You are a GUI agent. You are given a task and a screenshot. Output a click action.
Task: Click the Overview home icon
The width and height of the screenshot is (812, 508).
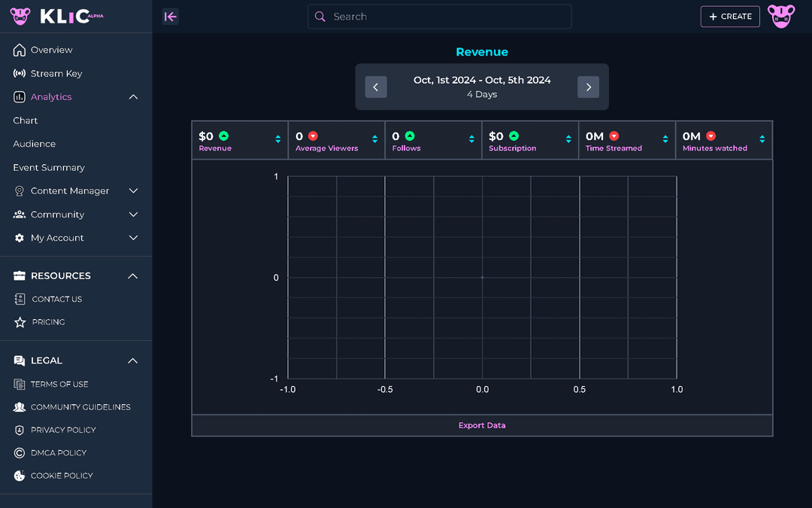coord(20,50)
